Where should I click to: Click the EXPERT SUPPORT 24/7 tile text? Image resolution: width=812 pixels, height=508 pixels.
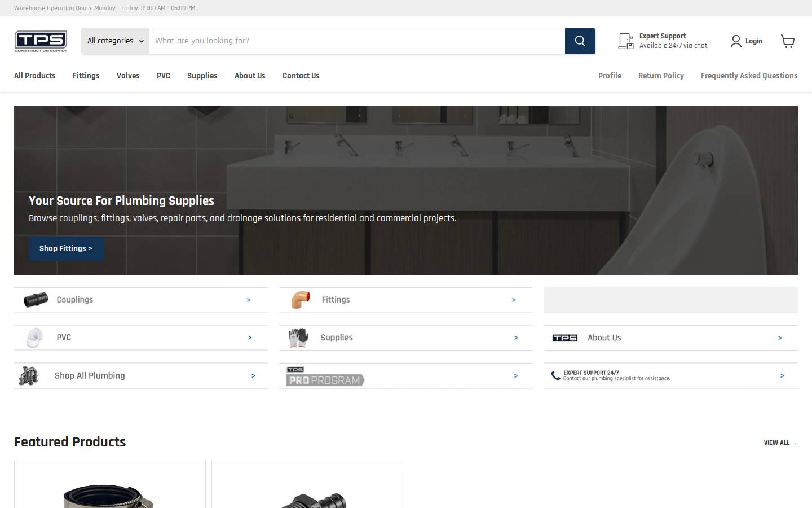coord(591,373)
